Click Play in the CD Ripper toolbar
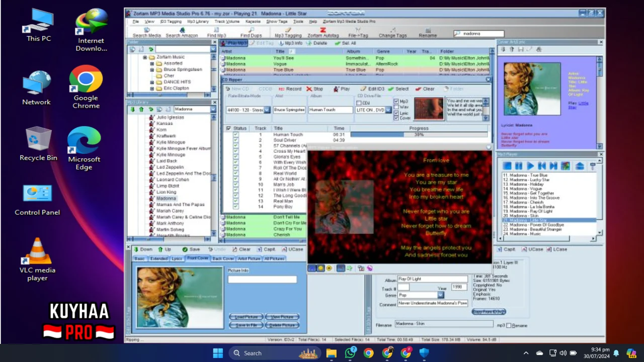The image size is (644, 362). (342, 89)
